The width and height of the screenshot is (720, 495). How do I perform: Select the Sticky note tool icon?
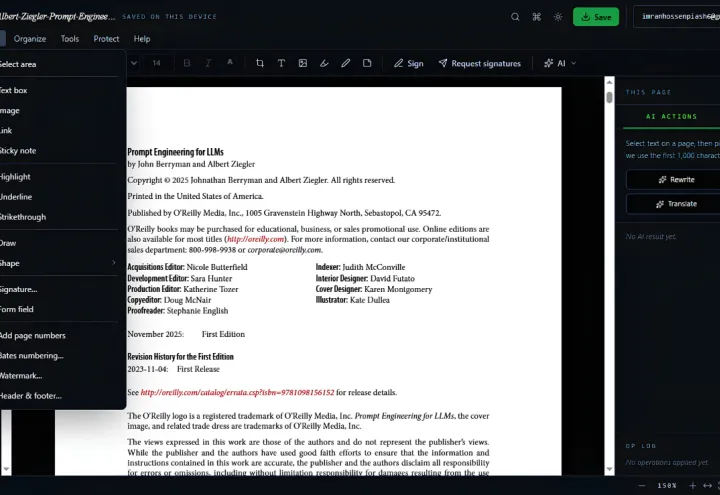point(367,63)
